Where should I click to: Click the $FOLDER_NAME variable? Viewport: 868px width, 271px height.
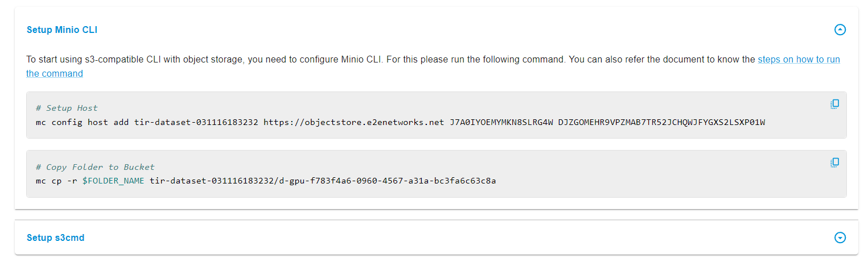tap(113, 181)
